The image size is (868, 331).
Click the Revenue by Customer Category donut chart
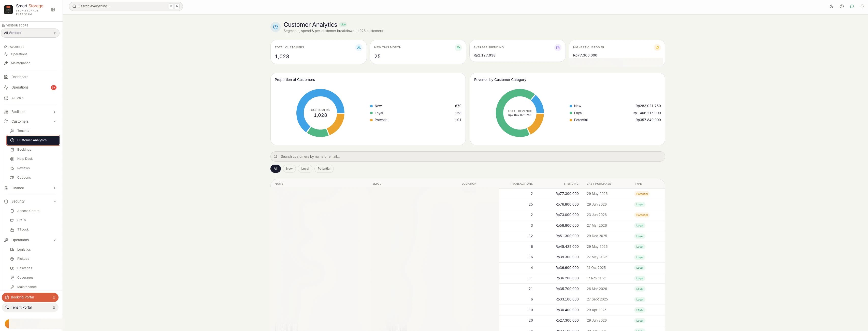point(519,113)
